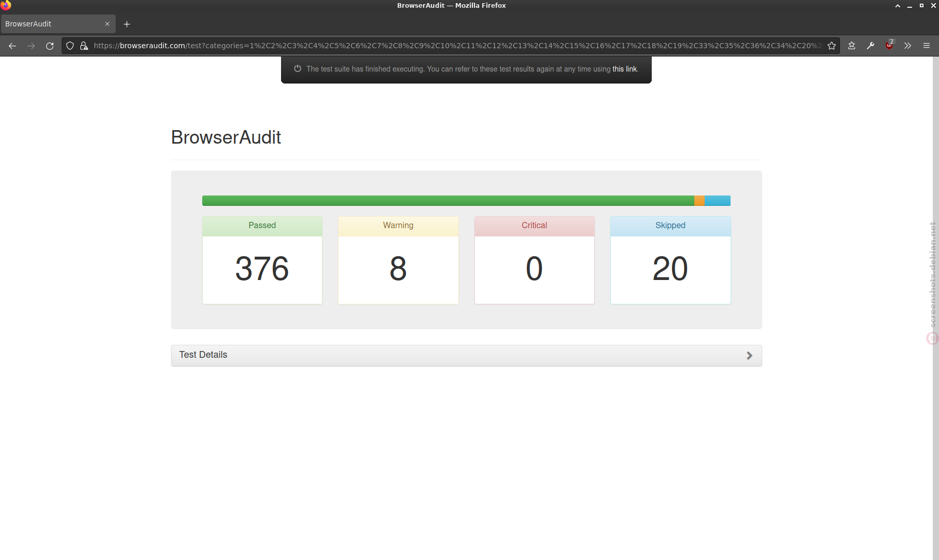
Task: Select the Skipped count 20
Action: click(670, 269)
